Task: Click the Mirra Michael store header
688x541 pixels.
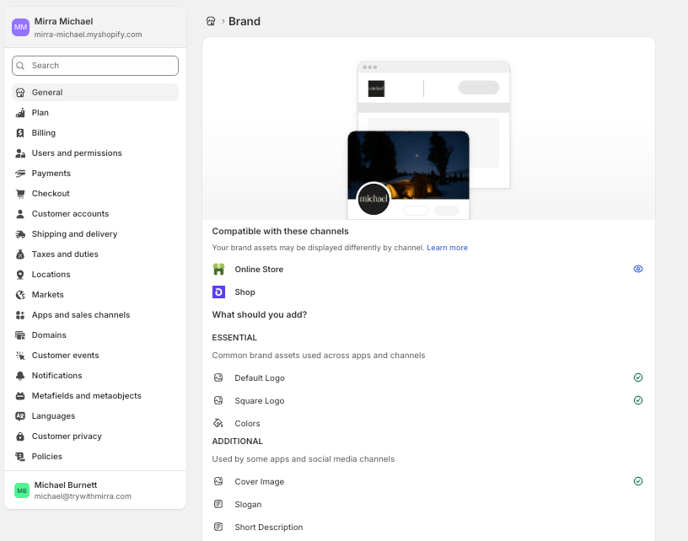Action: click(x=95, y=27)
